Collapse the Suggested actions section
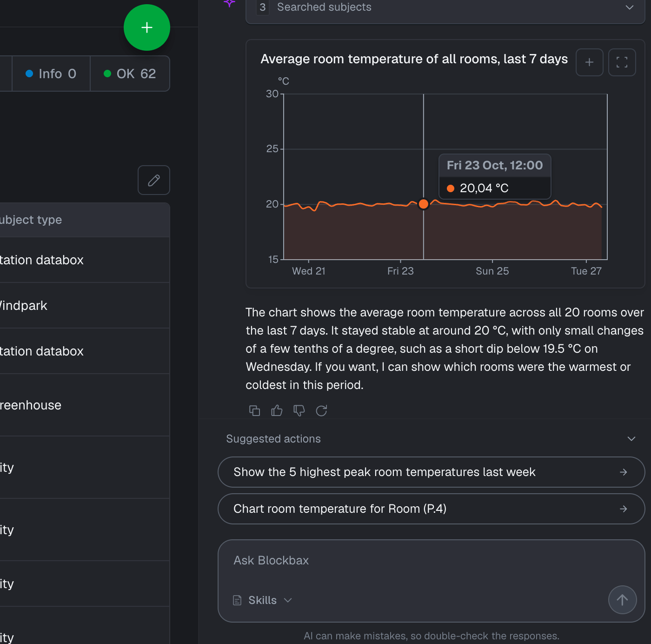The image size is (651, 644). [x=631, y=439]
